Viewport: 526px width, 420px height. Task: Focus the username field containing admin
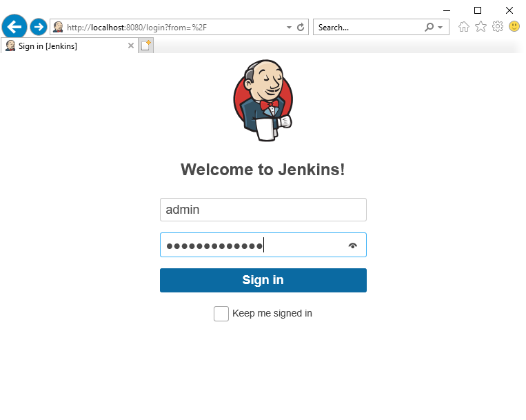click(x=263, y=210)
